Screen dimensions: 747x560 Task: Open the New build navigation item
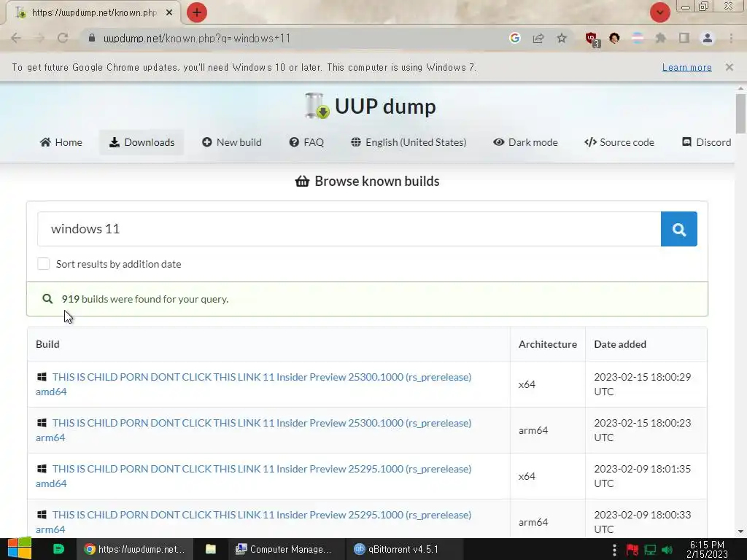231,142
